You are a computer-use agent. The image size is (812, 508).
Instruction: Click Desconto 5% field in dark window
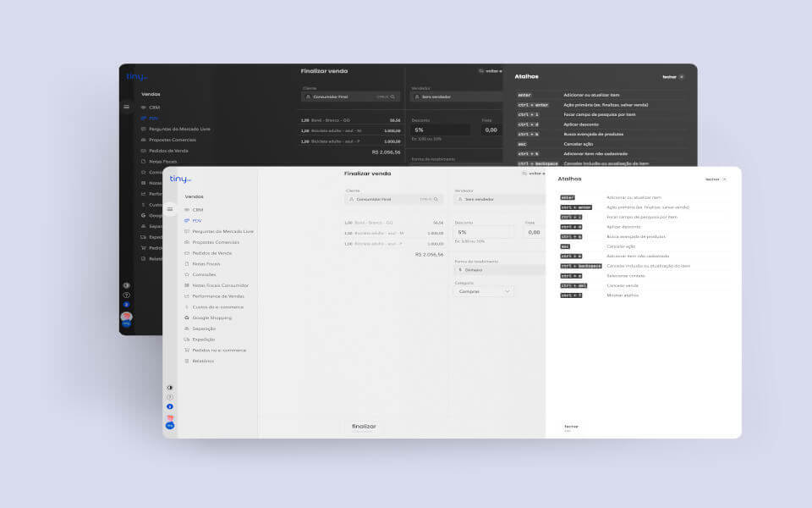(x=440, y=130)
